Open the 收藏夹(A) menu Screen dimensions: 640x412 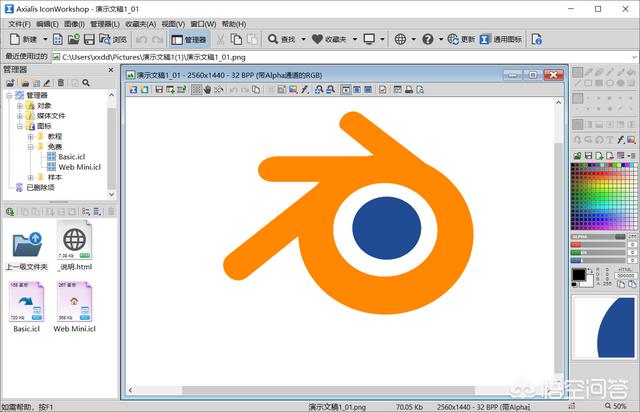click(x=141, y=24)
